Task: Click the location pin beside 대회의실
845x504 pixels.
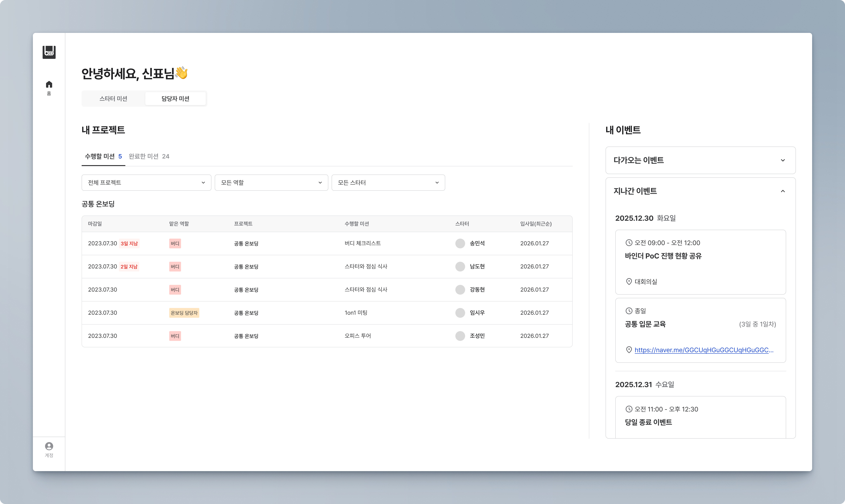Action: coord(629,282)
